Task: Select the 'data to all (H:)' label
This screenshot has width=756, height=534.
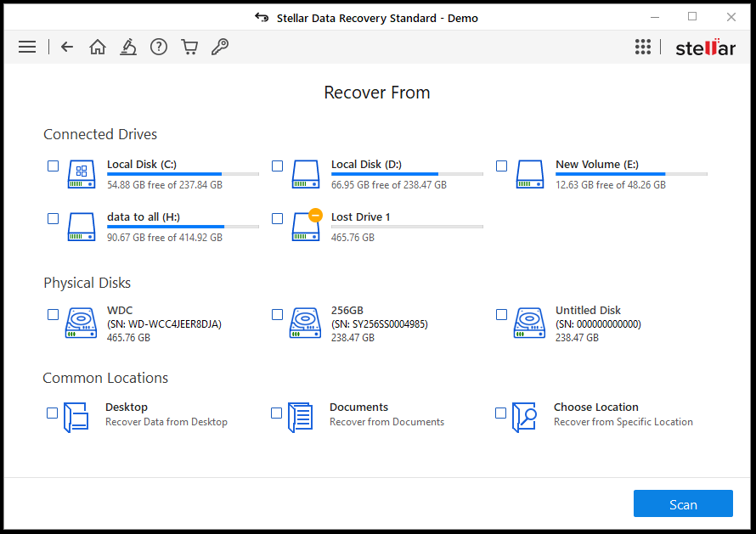Action: [x=144, y=216]
